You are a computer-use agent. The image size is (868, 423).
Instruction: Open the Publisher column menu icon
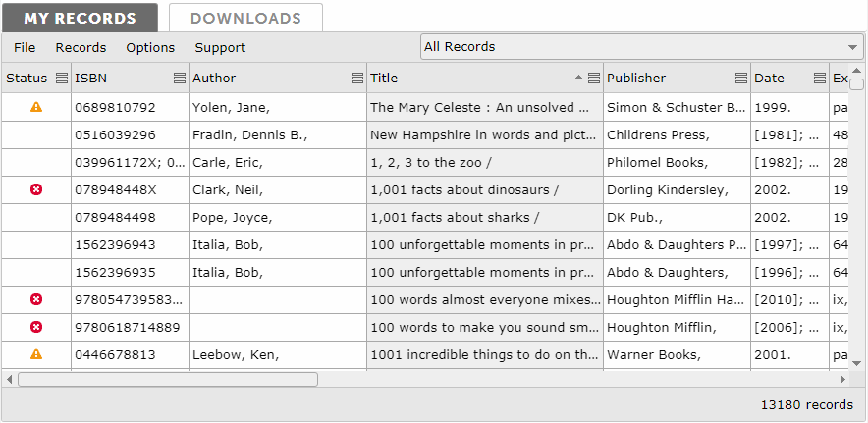pos(741,79)
